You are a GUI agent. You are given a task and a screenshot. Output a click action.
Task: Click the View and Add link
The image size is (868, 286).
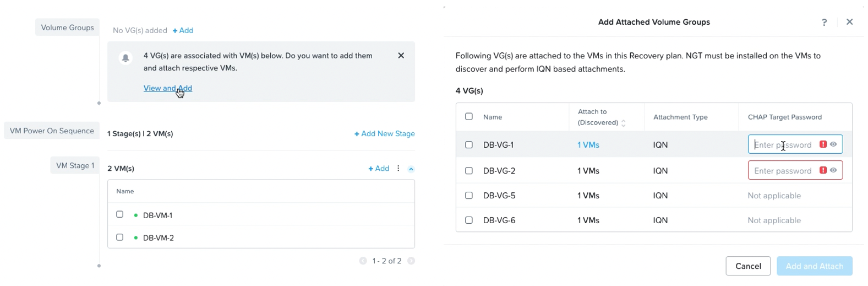pyautogui.click(x=168, y=88)
